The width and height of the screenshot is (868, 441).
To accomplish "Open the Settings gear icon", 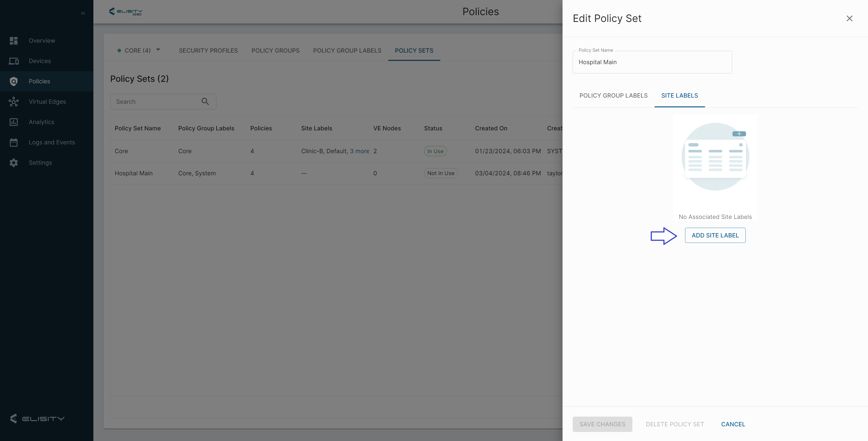I will coord(14,163).
